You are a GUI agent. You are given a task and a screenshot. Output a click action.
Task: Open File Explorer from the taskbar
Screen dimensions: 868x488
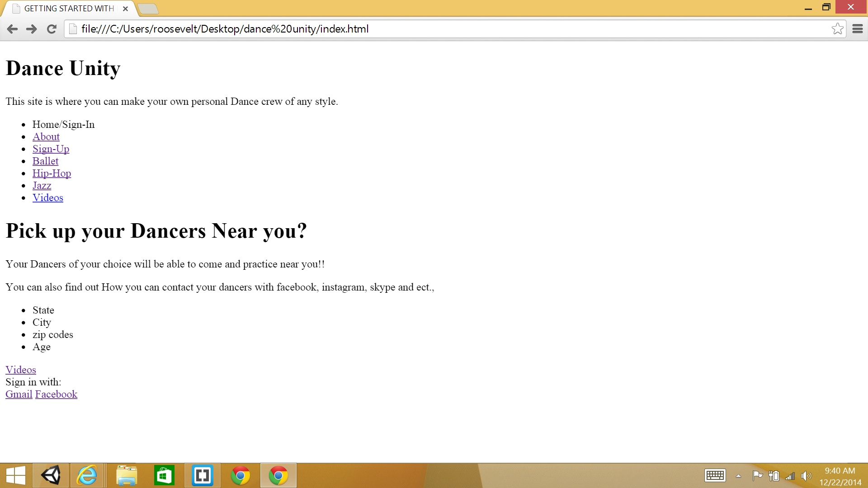pyautogui.click(x=126, y=475)
